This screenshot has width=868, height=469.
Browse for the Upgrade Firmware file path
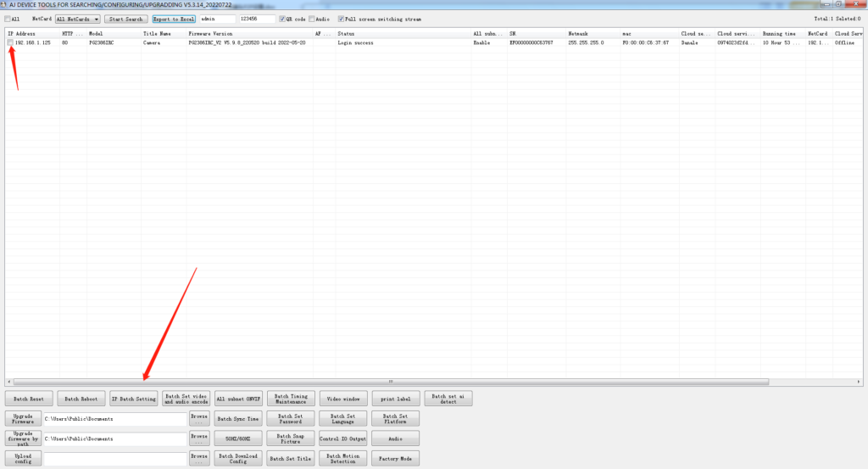198,418
